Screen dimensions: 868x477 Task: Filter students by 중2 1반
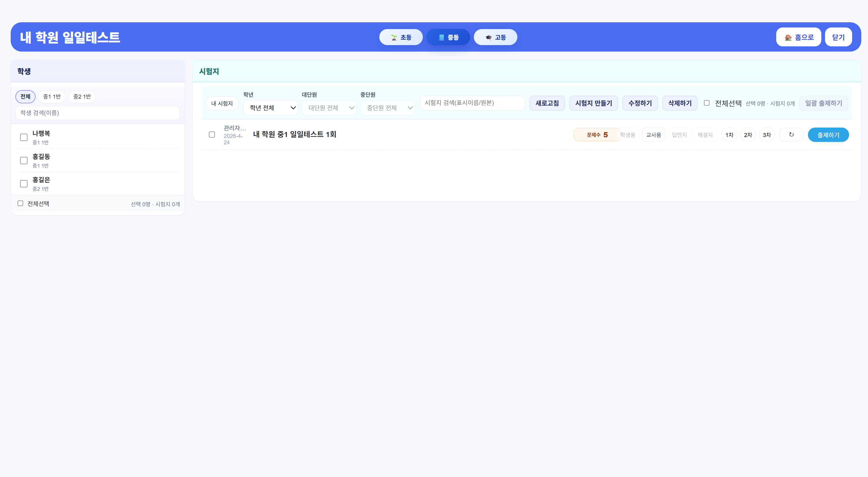point(82,96)
